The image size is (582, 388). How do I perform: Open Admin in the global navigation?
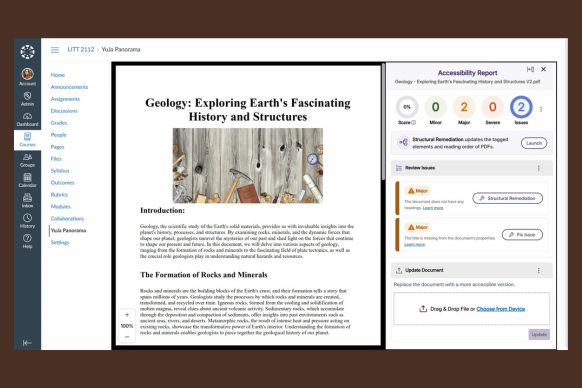[x=27, y=99]
